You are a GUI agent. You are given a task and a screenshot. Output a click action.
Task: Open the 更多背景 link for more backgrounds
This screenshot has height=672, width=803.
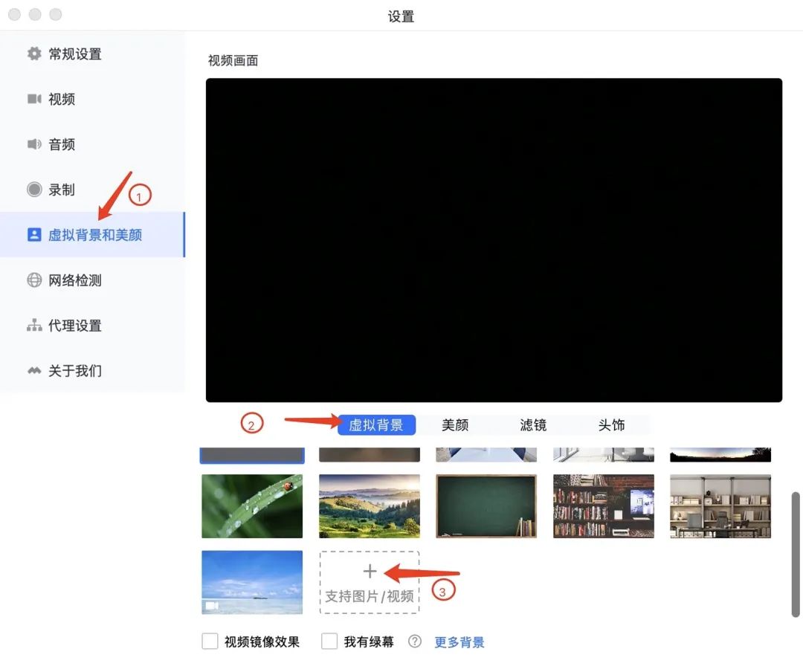click(x=459, y=642)
